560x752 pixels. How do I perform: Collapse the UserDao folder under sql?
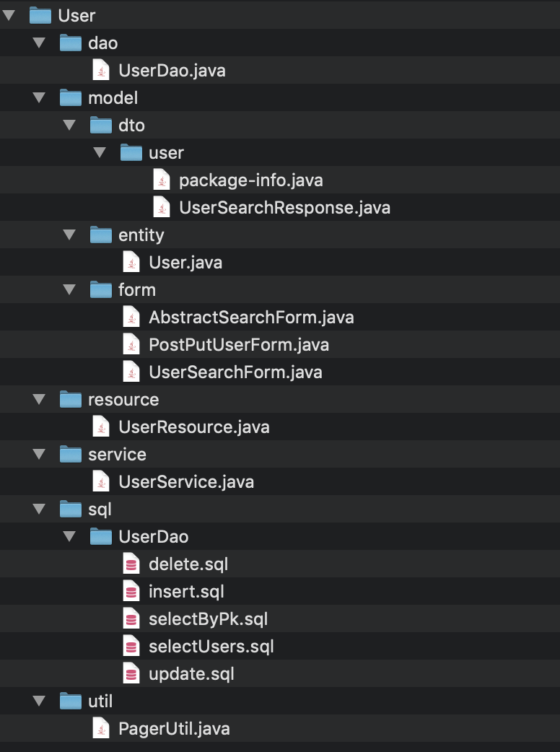(69, 536)
